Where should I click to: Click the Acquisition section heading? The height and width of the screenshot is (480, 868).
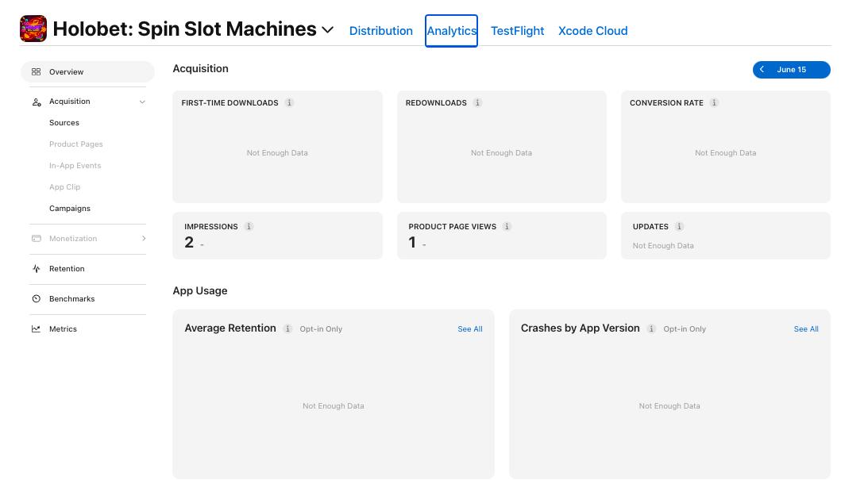click(x=200, y=68)
